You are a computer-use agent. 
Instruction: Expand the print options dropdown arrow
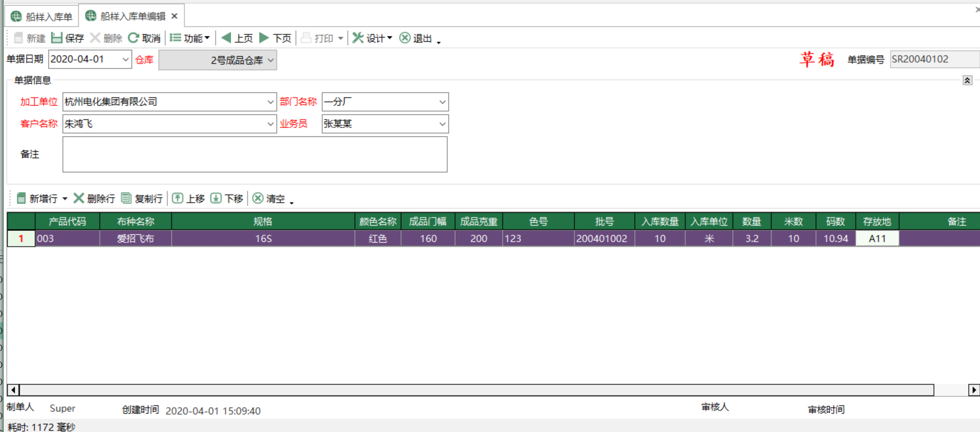tap(341, 38)
